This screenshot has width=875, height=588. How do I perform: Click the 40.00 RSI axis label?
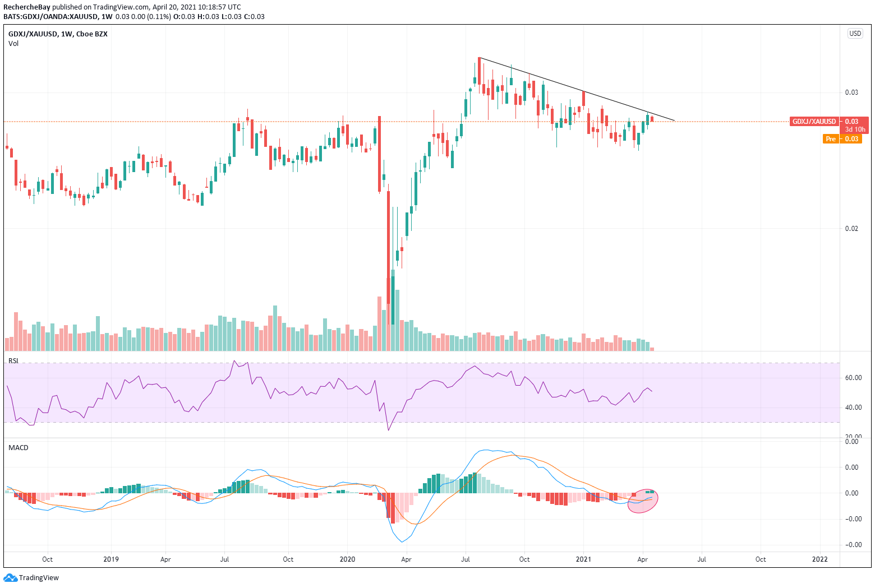[x=853, y=408]
